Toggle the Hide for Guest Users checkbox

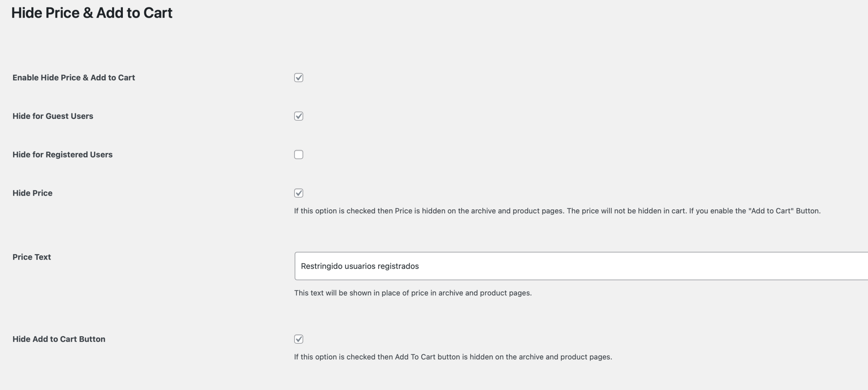tap(298, 116)
